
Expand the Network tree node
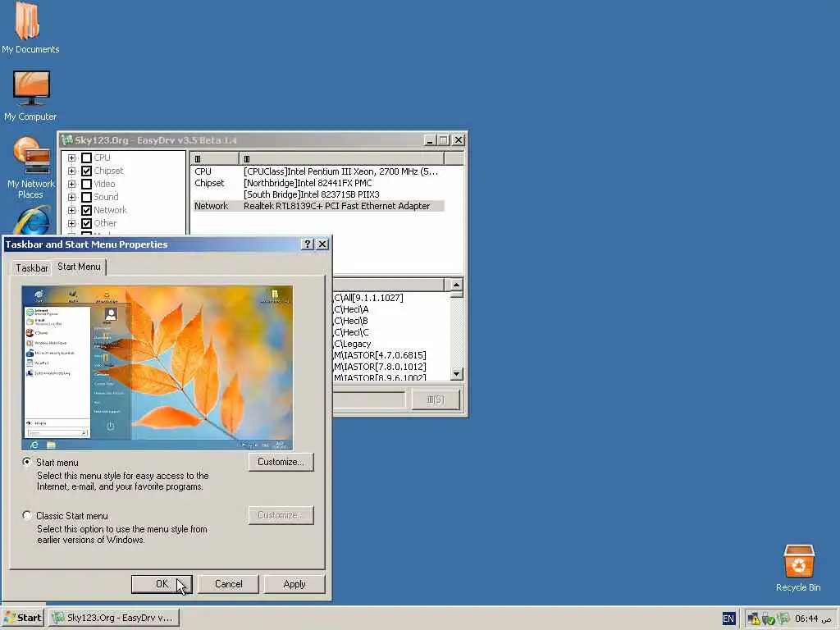point(72,211)
